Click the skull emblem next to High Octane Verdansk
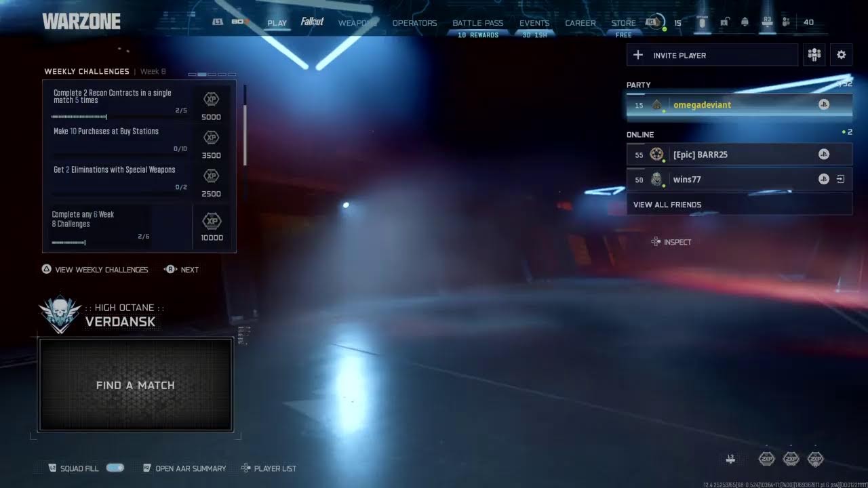Screen dimensions: 868x488 coord(60,314)
